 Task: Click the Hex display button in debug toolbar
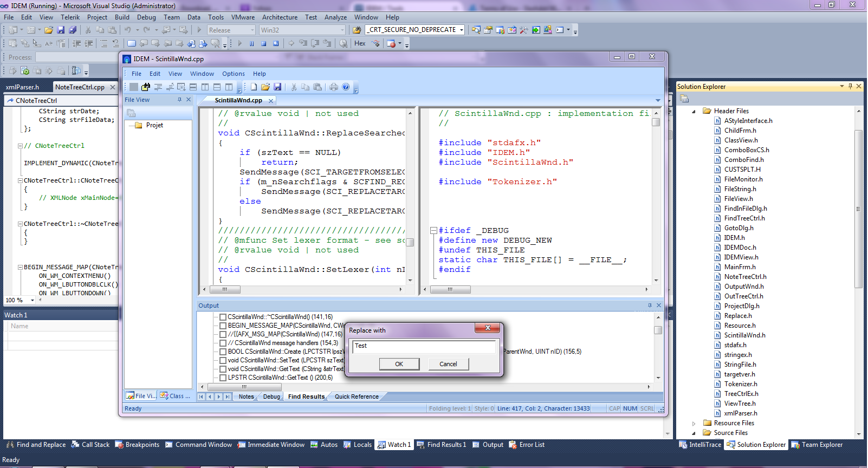point(360,43)
